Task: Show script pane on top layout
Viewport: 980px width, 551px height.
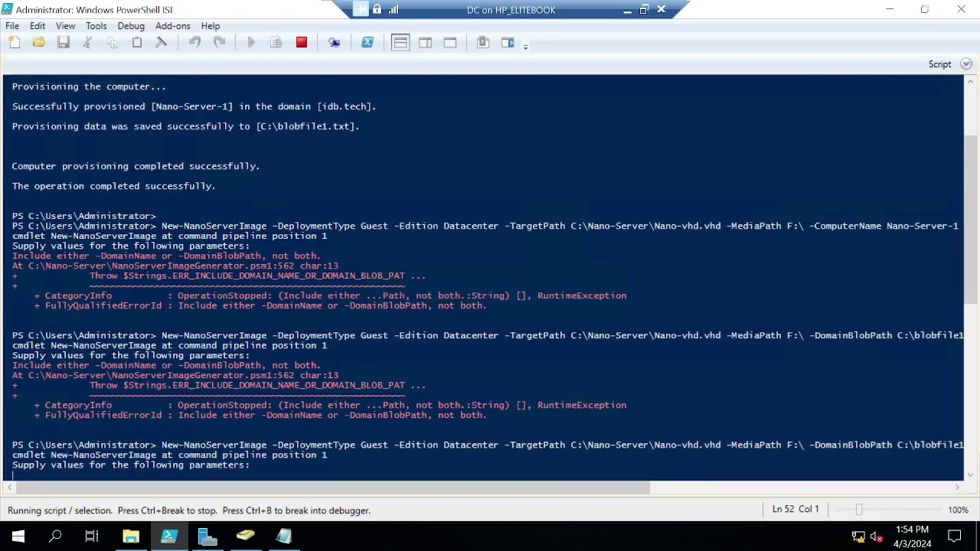Action: tap(400, 43)
